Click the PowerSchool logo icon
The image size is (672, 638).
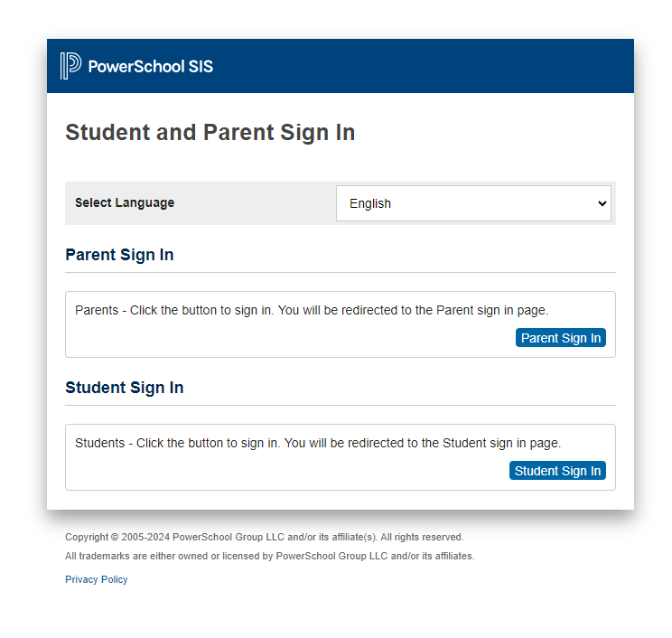click(70, 66)
